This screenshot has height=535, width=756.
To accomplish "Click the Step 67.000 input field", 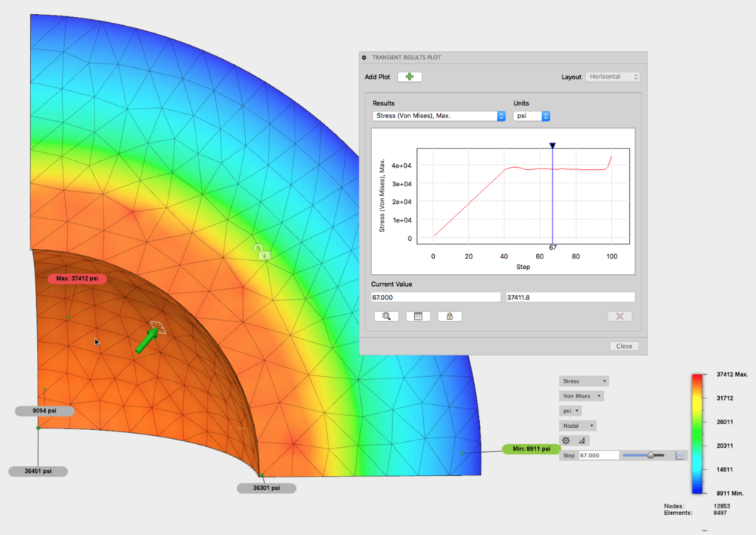I will point(599,456).
